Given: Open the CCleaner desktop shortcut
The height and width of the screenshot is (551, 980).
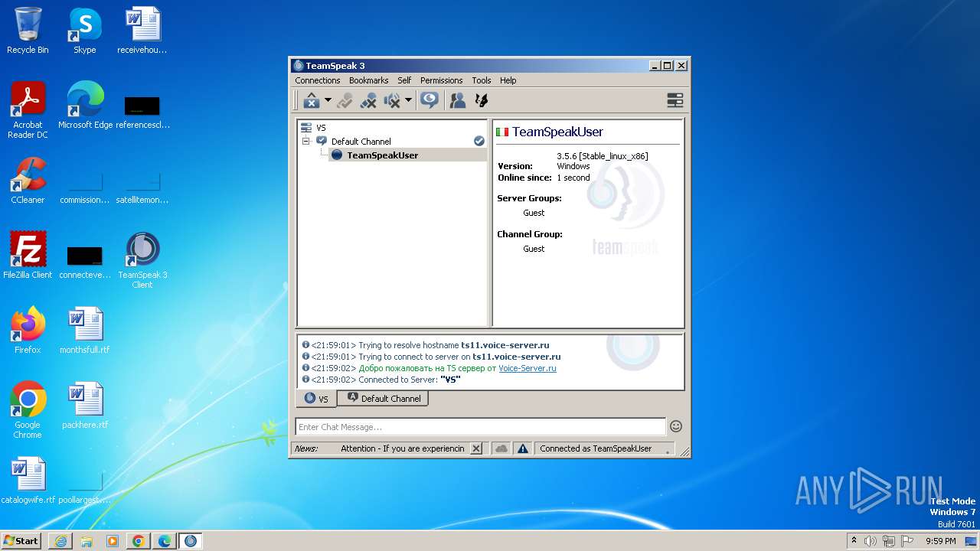Looking at the screenshot, I should click(28, 180).
